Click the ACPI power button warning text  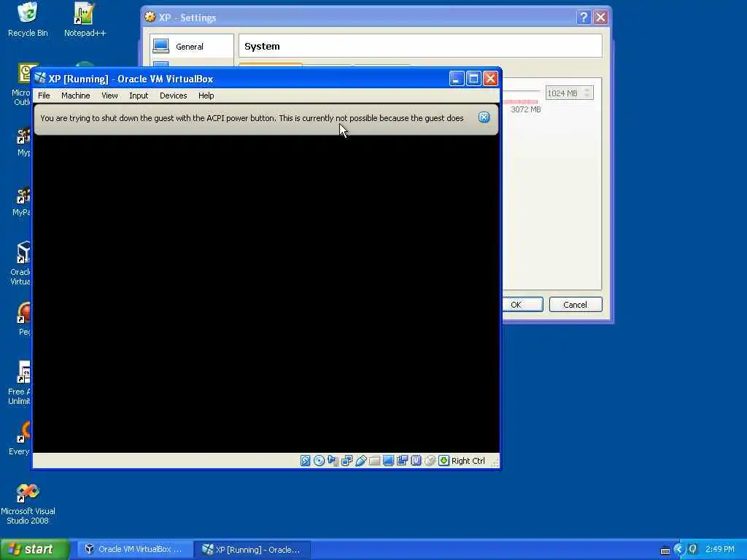[x=252, y=117]
